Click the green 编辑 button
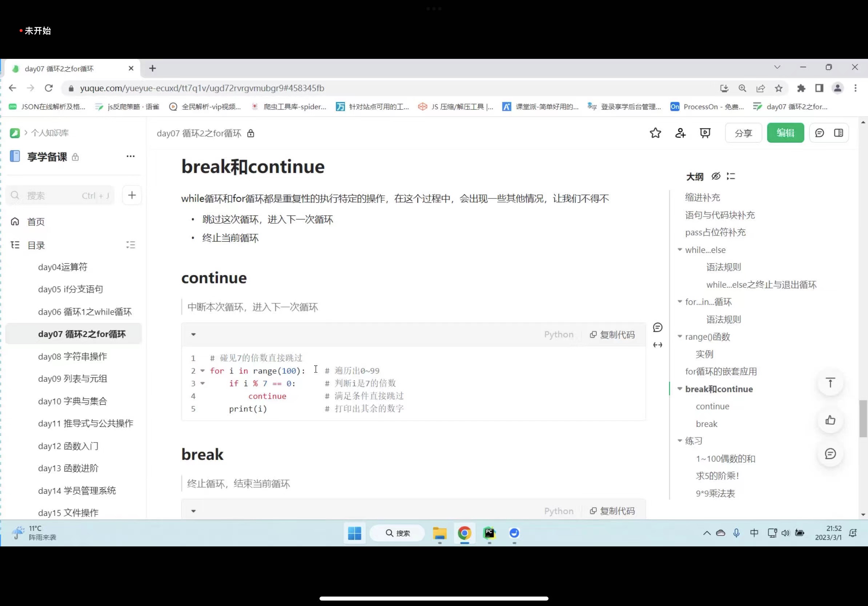 tap(785, 133)
